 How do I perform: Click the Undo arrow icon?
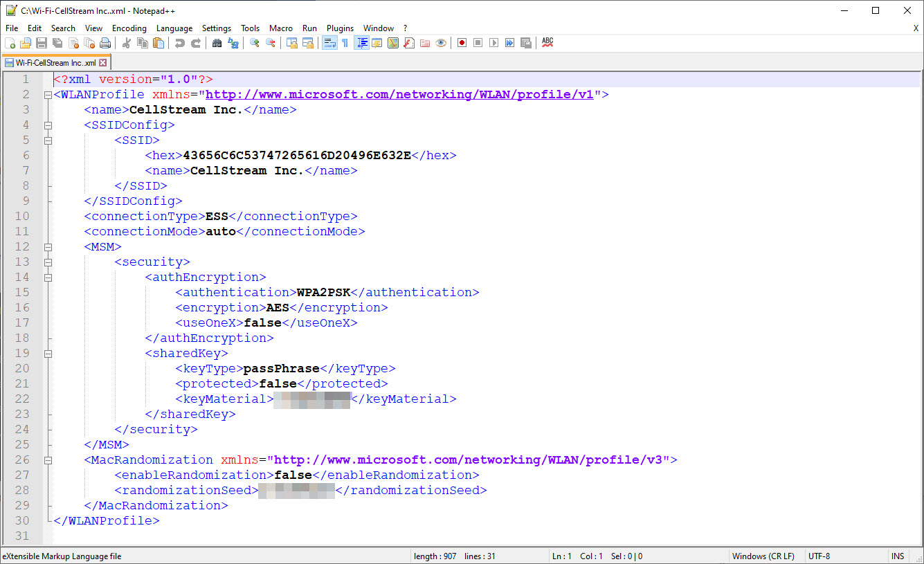coord(180,43)
